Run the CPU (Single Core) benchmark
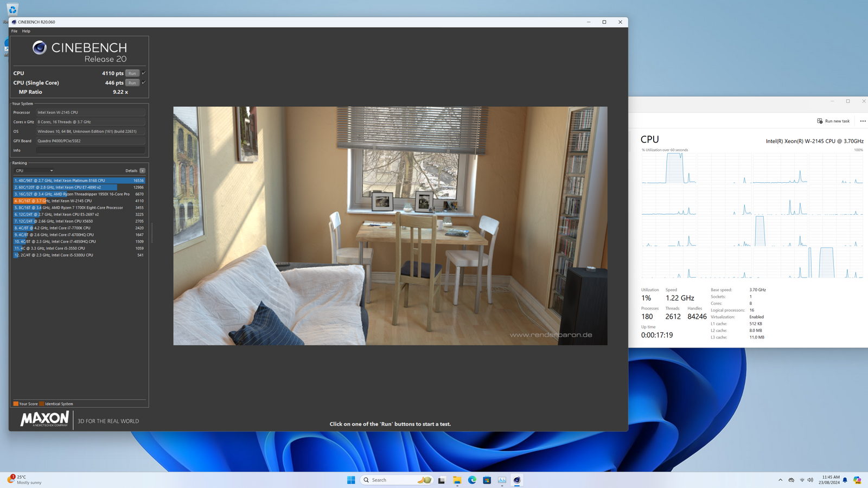The height and width of the screenshot is (488, 868). 132,83
